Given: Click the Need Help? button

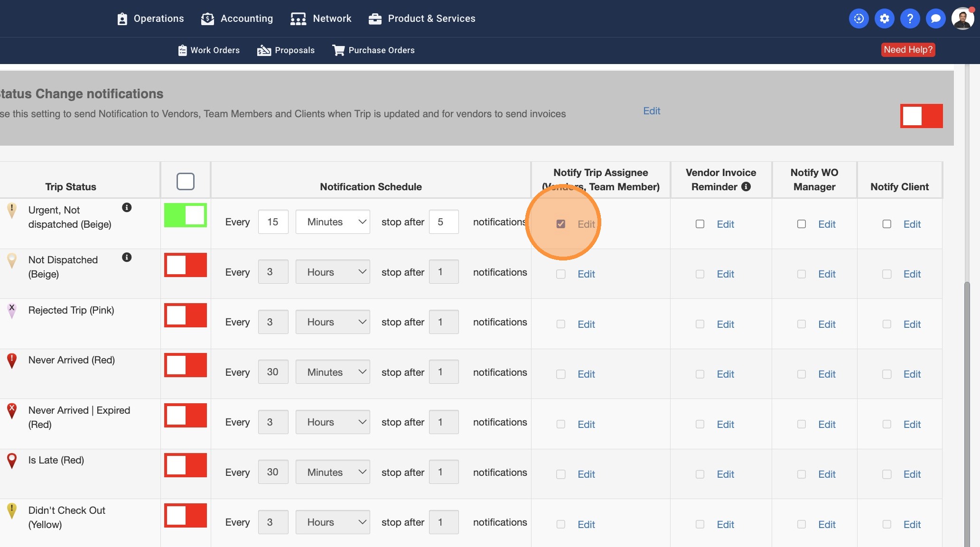Looking at the screenshot, I should click(x=908, y=50).
